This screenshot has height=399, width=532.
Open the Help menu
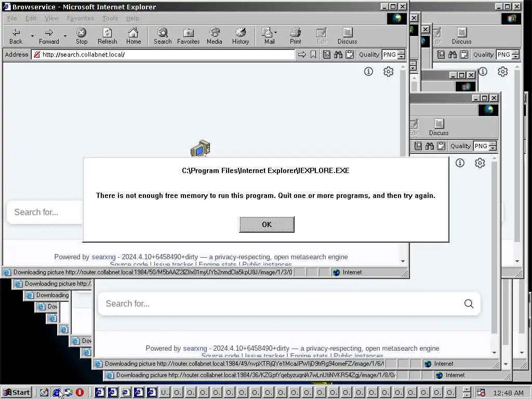[132, 18]
